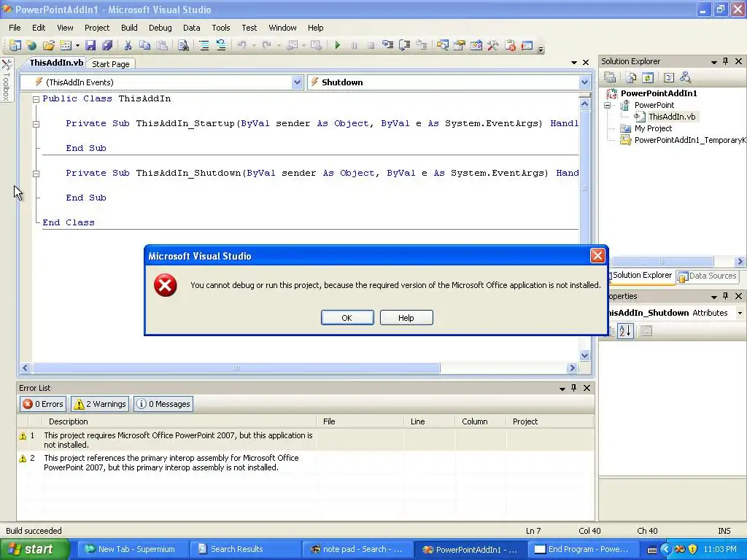Image resolution: width=747 pixels, height=560 pixels.
Task: Collapse the ThisAddIn_Shutdown sub outline
Action: point(36,174)
